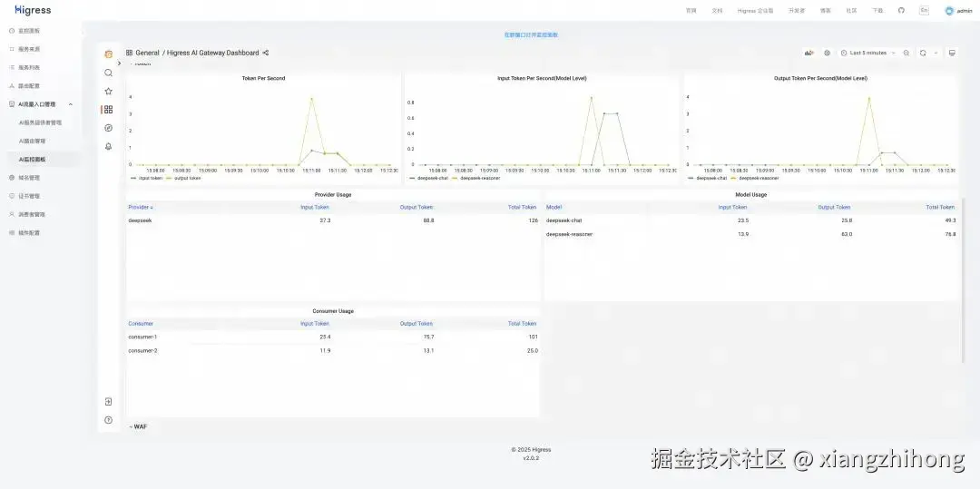Viewport: 980px width, 489px height.
Task: Open 消费者管理 in left sidebar
Action: [32, 214]
